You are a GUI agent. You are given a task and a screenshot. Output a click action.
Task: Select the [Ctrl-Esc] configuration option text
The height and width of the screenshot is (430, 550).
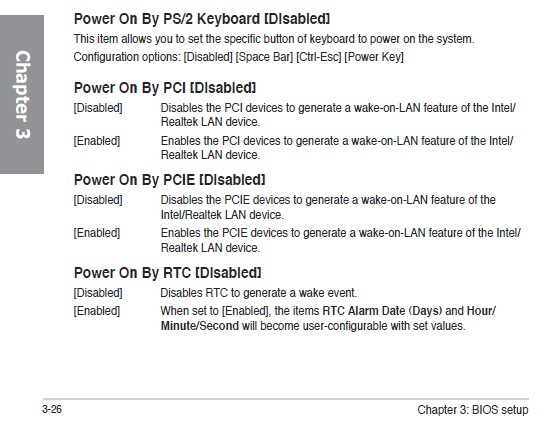coord(318,57)
